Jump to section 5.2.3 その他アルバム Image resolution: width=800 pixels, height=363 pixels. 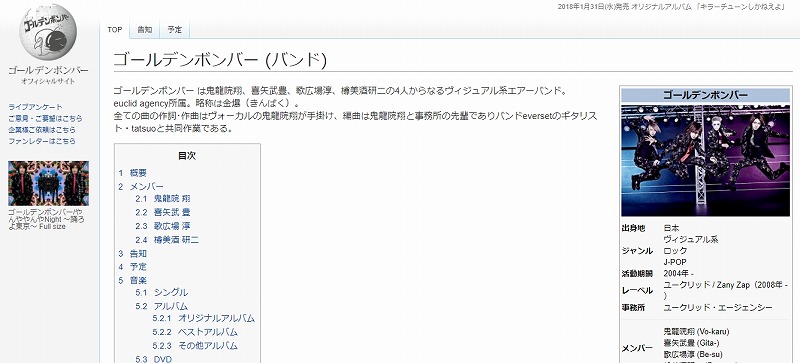pyautogui.click(x=195, y=346)
